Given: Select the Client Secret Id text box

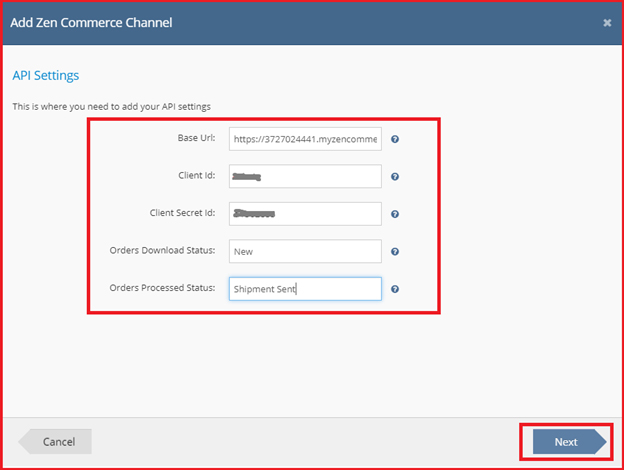Looking at the screenshot, I should click(305, 214).
